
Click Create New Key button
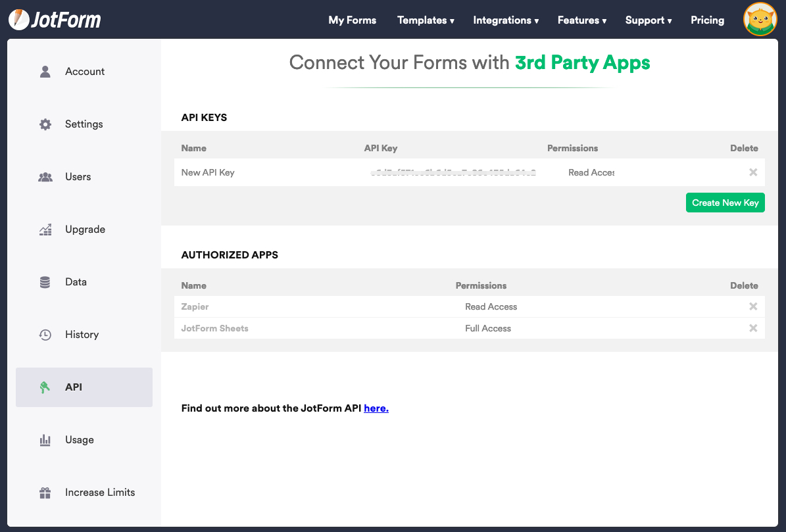(725, 203)
